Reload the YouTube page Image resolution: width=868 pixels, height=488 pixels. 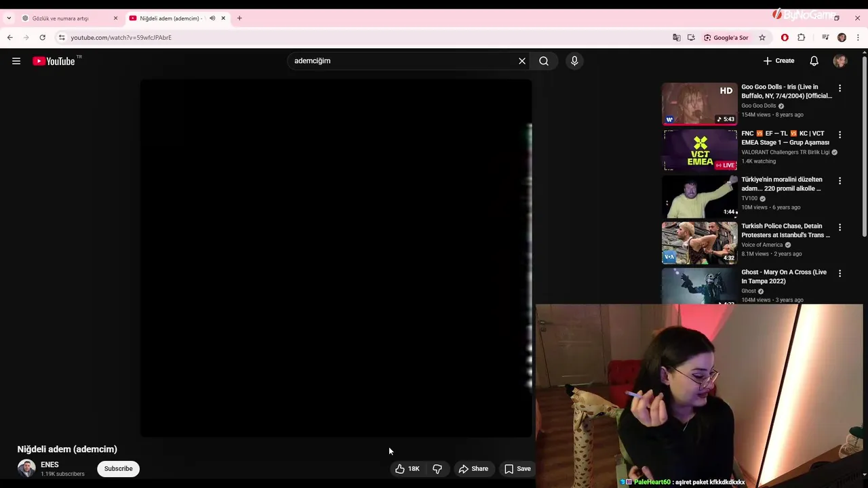pyautogui.click(x=42, y=37)
